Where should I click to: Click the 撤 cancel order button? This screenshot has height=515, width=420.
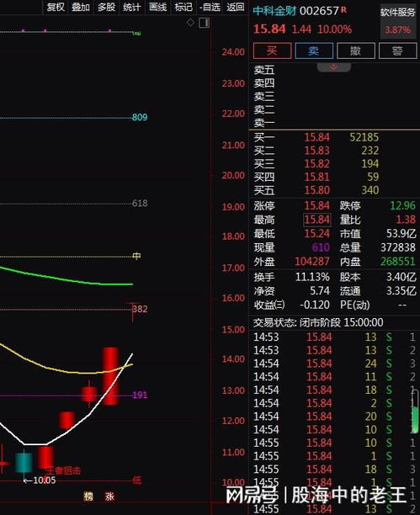pos(356,50)
